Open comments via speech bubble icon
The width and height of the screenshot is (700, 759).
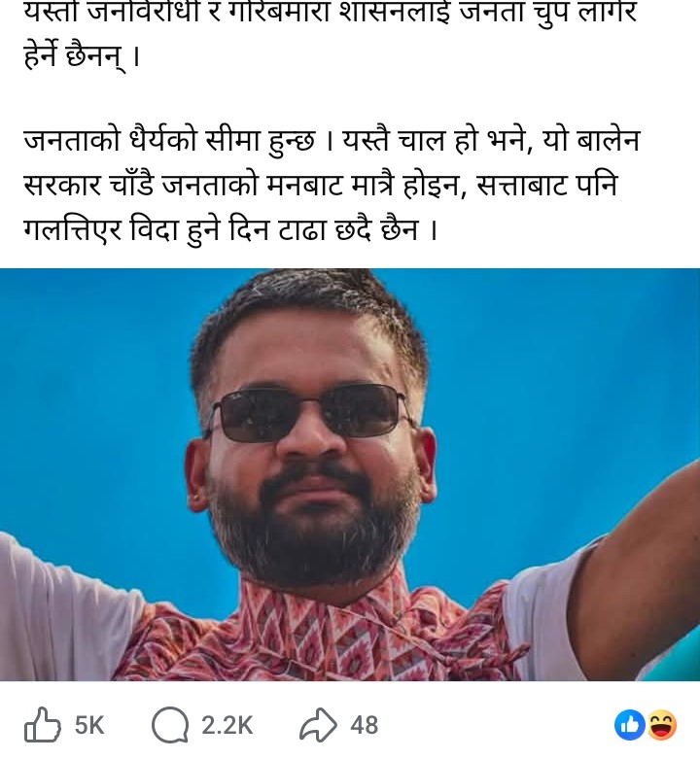pos(170,725)
